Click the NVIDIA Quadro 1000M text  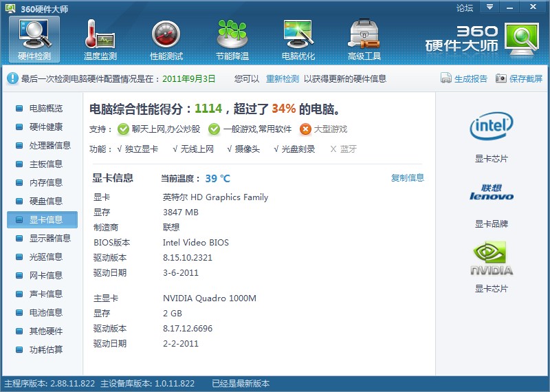(210, 298)
